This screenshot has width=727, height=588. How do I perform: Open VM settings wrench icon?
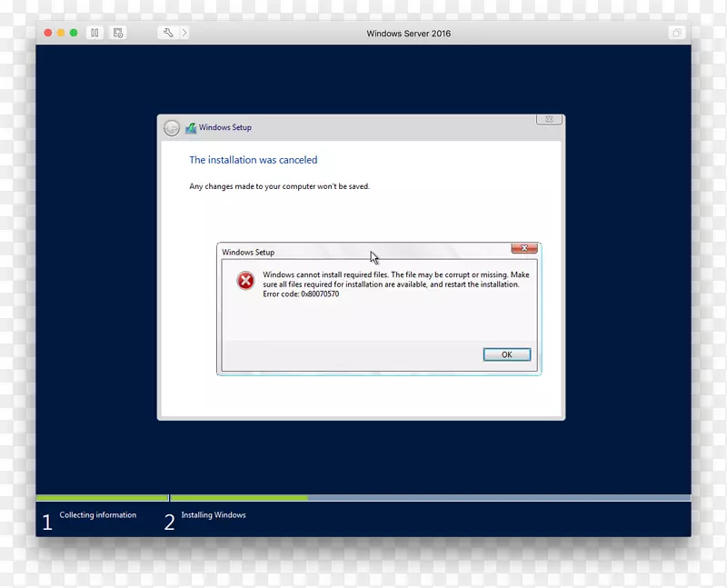[x=168, y=33]
